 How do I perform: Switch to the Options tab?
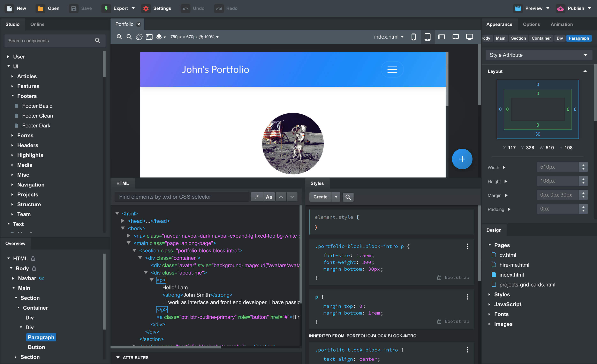tap(531, 24)
